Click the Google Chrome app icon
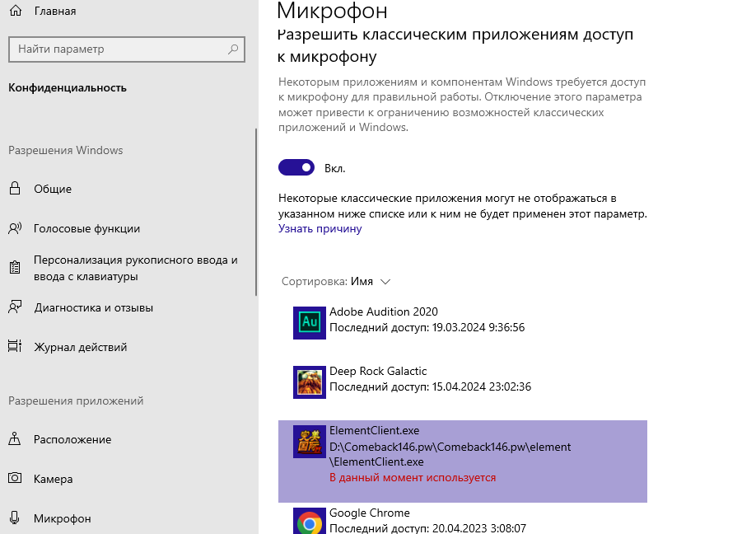Screen dimensions: 756x534 (x=310, y=522)
